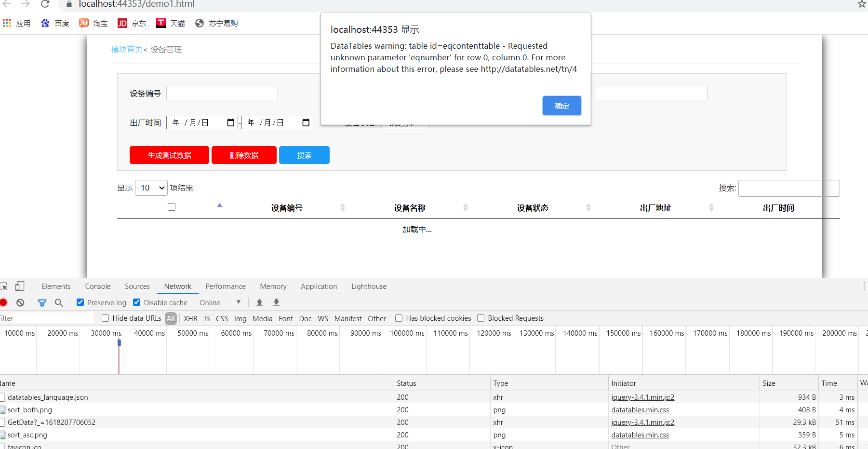Open the 苏宁易购 bookmark
The height and width of the screenshot is (449, 868).
[216, 23]
